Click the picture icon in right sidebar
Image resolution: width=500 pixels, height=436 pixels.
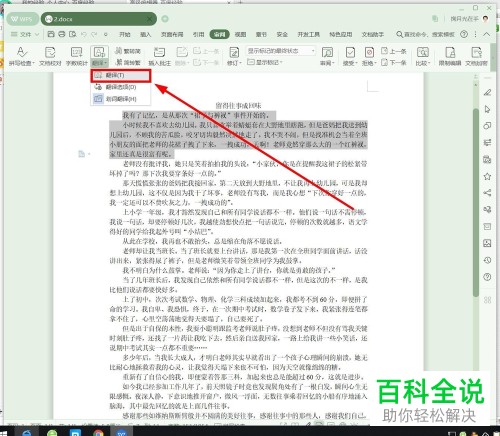487,243
